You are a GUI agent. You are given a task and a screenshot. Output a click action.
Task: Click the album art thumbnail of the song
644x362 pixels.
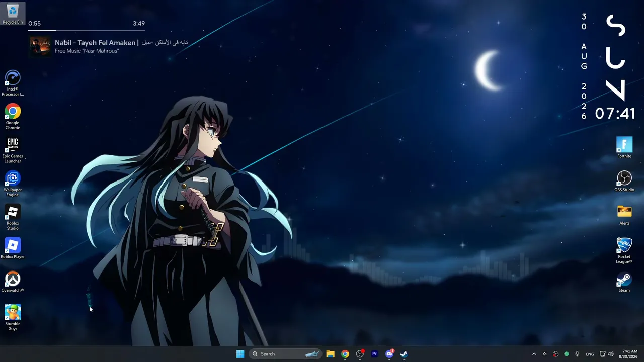[40, 46]
